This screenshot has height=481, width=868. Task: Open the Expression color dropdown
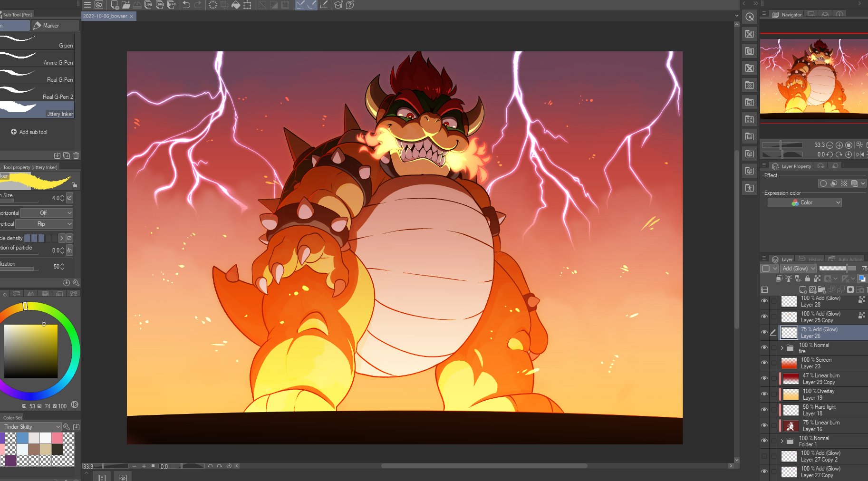click(x=805, y=202)
